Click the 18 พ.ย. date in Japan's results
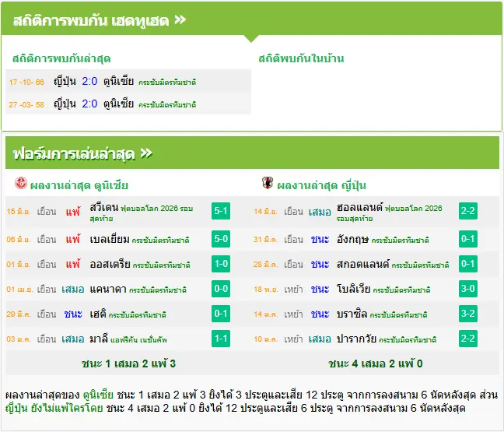Image resolution: width=504 pixels, height=432 pixels. tap(265, 290)
